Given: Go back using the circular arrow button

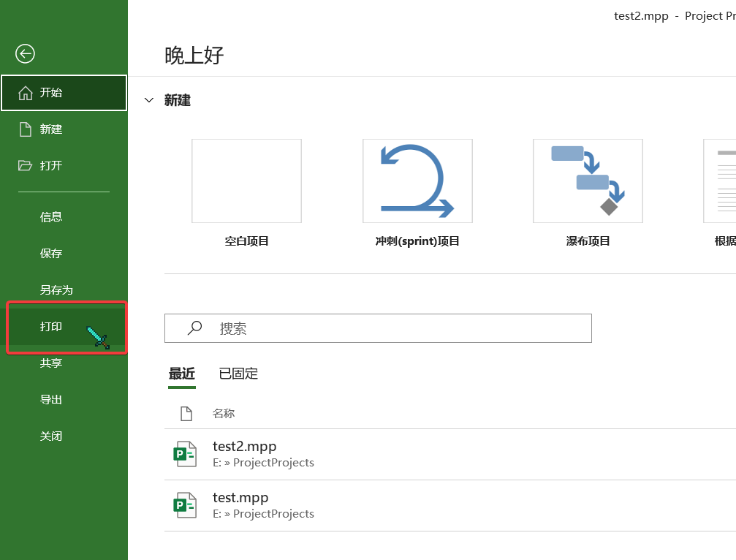Looking at the screenshot, I should [x=25, y=53].
